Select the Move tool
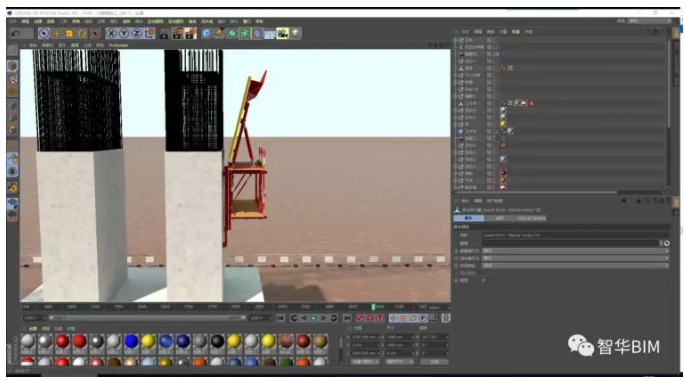The width and height of the screenshot is (685, 381). [x=56, y=34]
